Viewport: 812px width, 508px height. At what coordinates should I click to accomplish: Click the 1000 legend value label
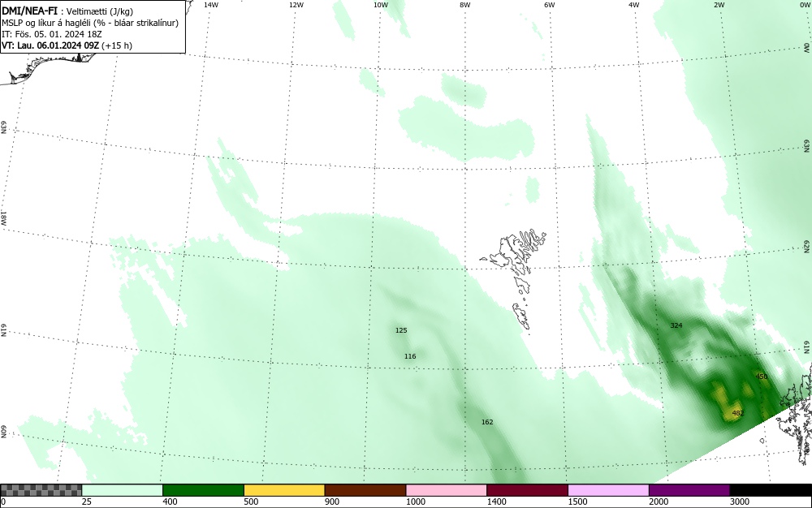(x=415, y=502)
